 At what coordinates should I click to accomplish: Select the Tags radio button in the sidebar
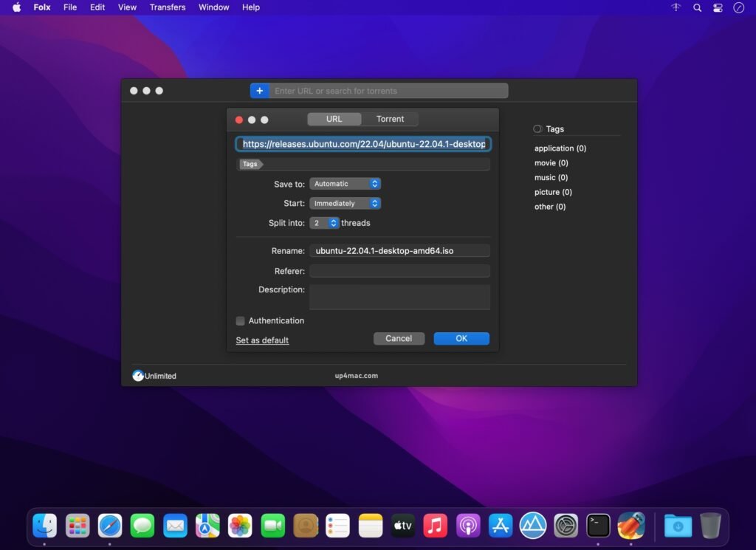pyautogui.click(x=537, y=128)
